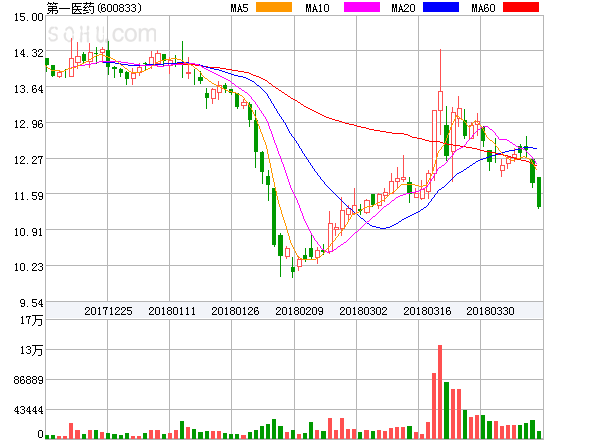Click the red MA60 legend swatch
This screenshot has height=440, width=600.
(521, 7)
